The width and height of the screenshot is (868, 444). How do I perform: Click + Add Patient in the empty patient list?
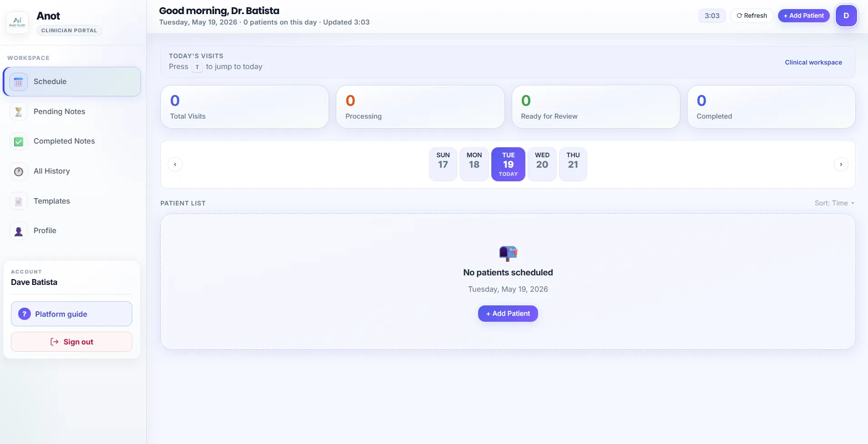click(x=508, y=314)
